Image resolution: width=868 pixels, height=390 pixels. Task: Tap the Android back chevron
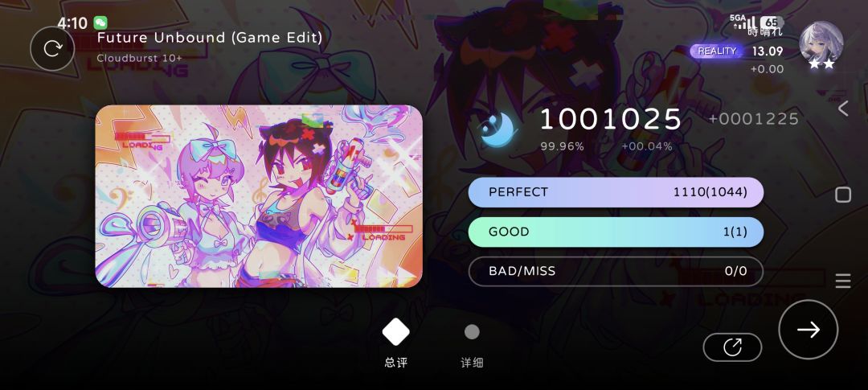click(x=842, y=108)
